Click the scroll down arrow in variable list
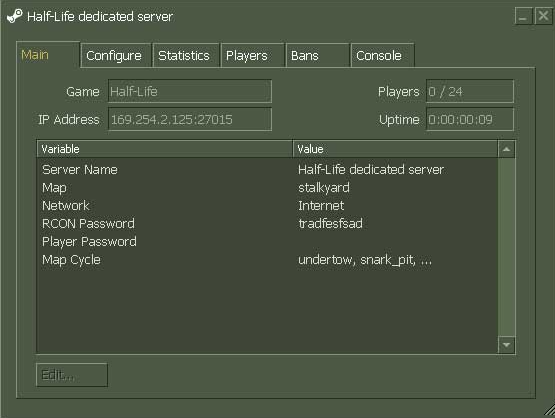Screen dimensions: 555x418 [x=506, y=345]
